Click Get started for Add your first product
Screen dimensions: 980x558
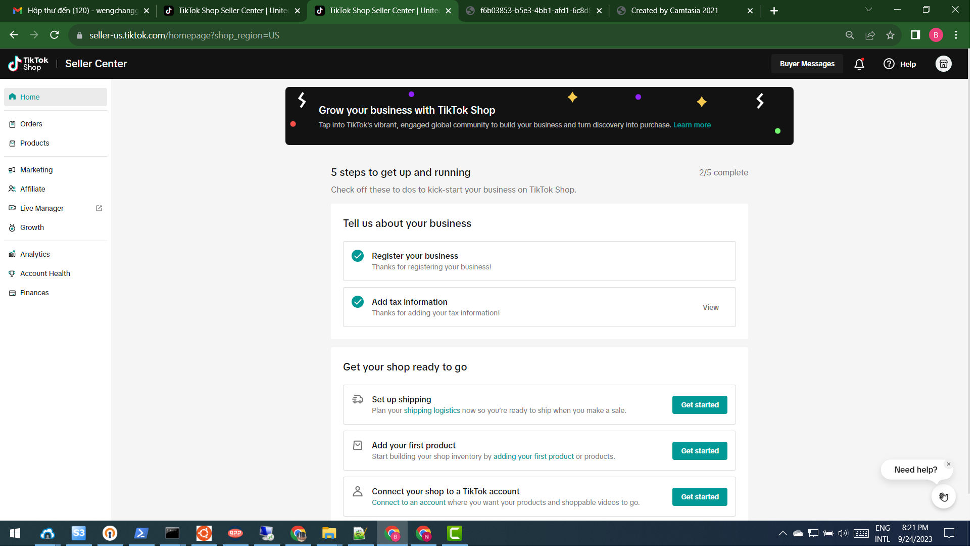tap(700, 451)
